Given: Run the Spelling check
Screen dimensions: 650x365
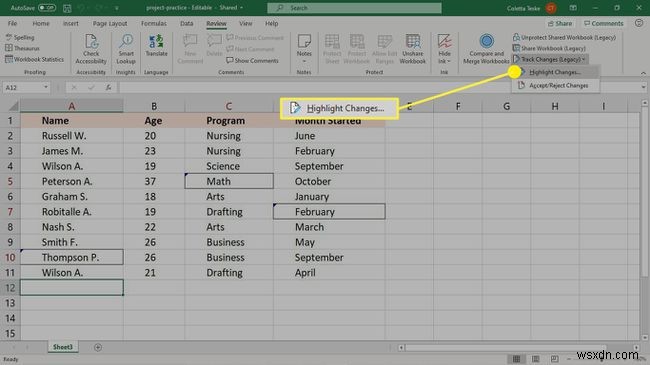Looking at the screenshot, I should tap(20, 37).
